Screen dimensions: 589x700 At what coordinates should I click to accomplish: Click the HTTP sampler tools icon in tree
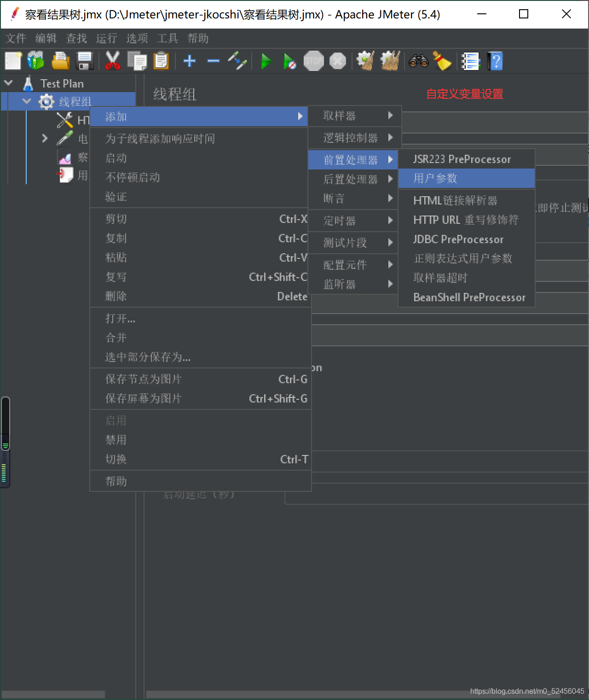[x=64, y=120]
